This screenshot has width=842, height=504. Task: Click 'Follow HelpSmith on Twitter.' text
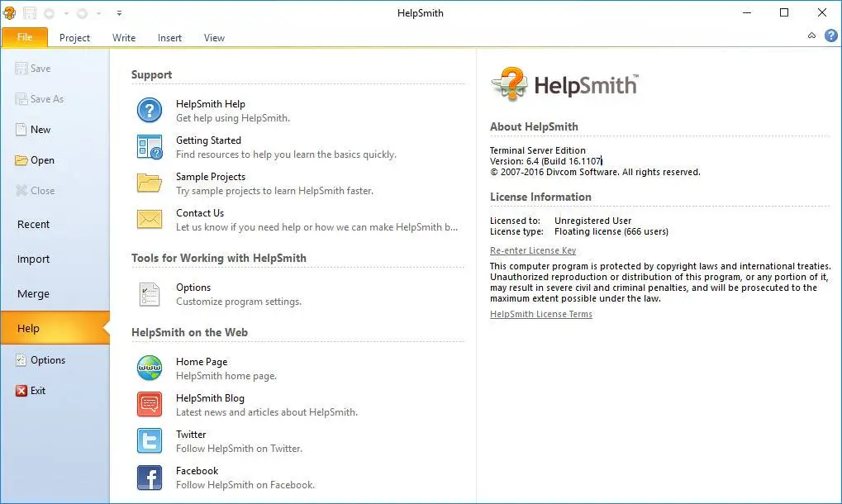pyautogui.click(x=239, y=449)
